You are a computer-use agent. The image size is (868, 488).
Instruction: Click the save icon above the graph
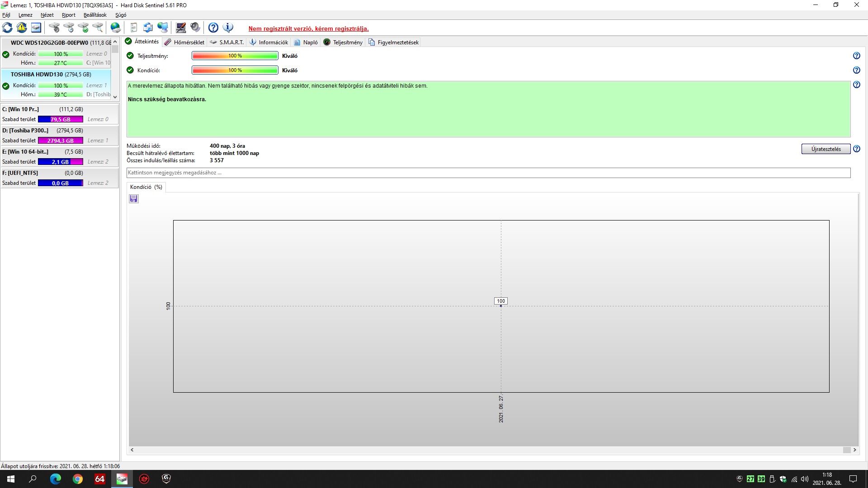133,199
